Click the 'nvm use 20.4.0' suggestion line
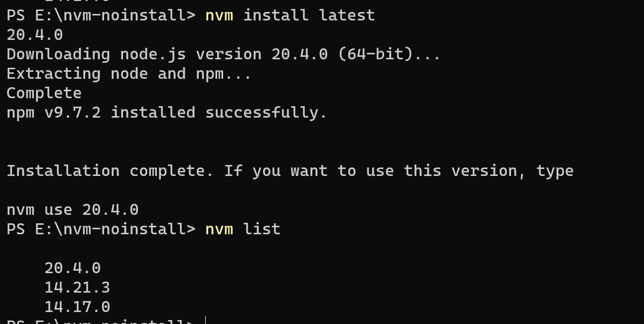644x324 pixels. pyautogui.click(x=73, y=210)
